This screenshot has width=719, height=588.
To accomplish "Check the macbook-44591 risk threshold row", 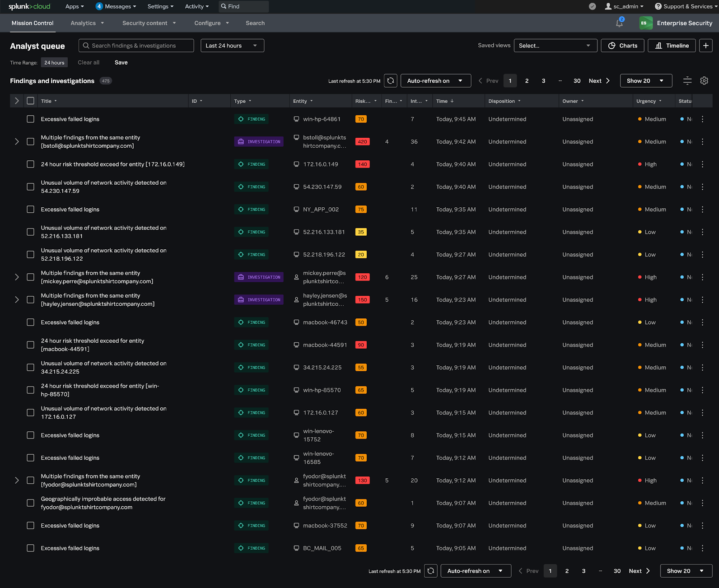I will 30,345.
